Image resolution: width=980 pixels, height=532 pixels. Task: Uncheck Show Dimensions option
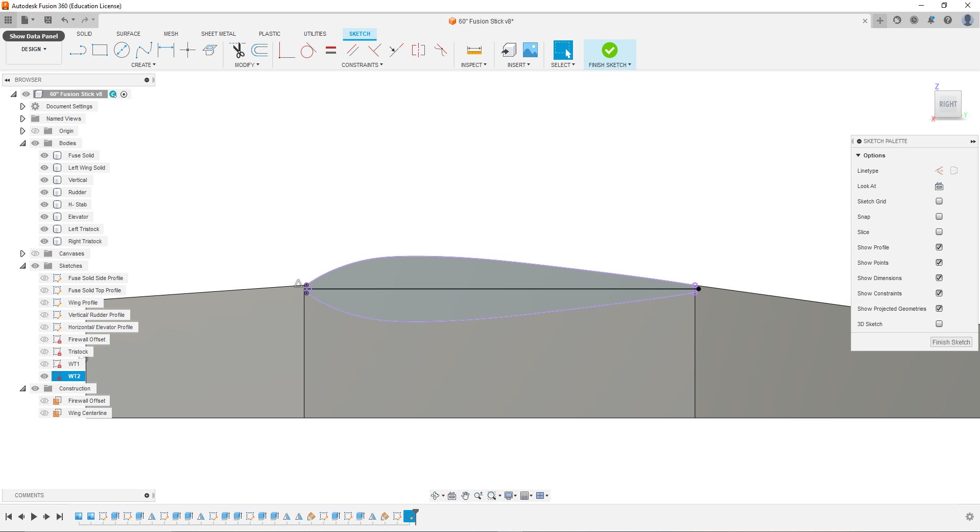pyautogui.click(x=939, y=278)
